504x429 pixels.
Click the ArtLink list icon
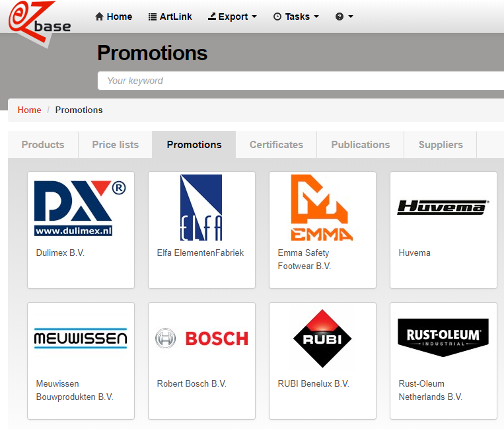[x=153, y=17]
